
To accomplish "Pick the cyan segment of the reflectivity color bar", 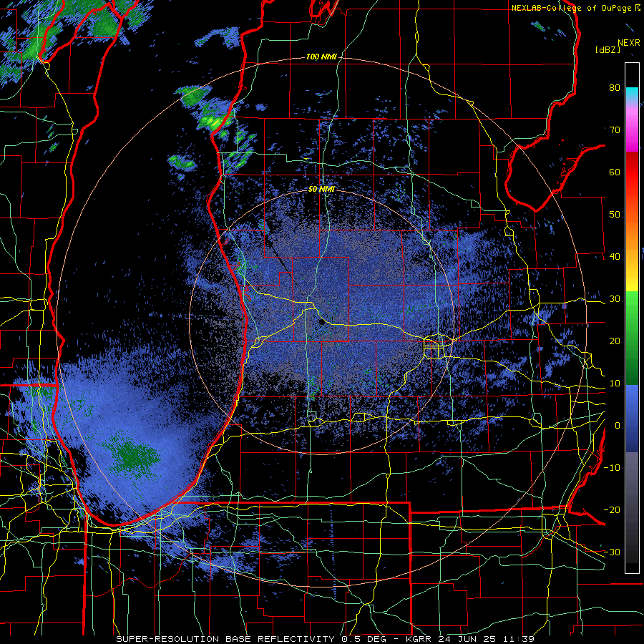I will (x=632, y=94).
